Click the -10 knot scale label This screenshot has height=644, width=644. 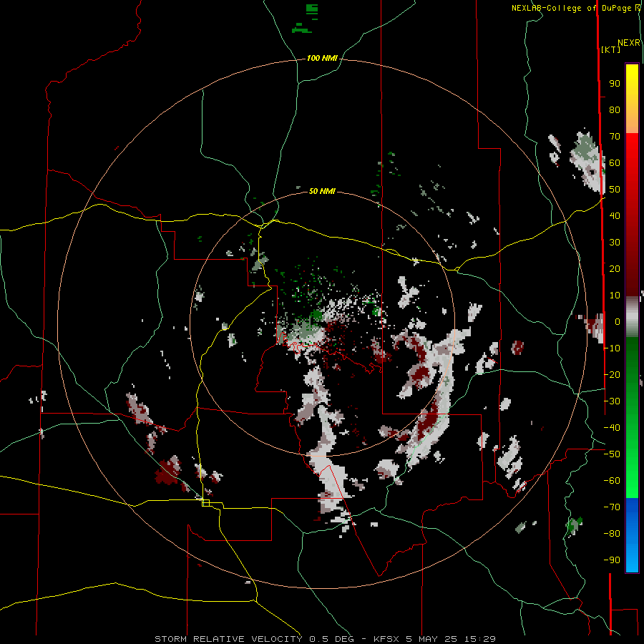pos(613,348)
